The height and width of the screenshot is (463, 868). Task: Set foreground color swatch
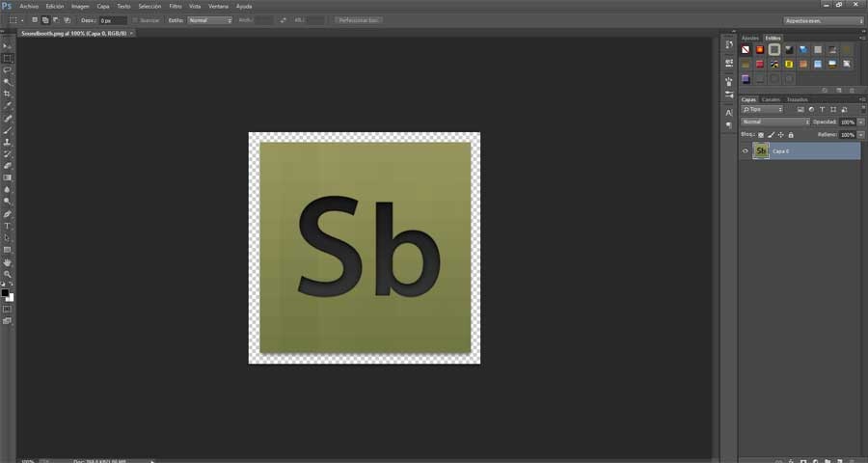click(5, 293)
